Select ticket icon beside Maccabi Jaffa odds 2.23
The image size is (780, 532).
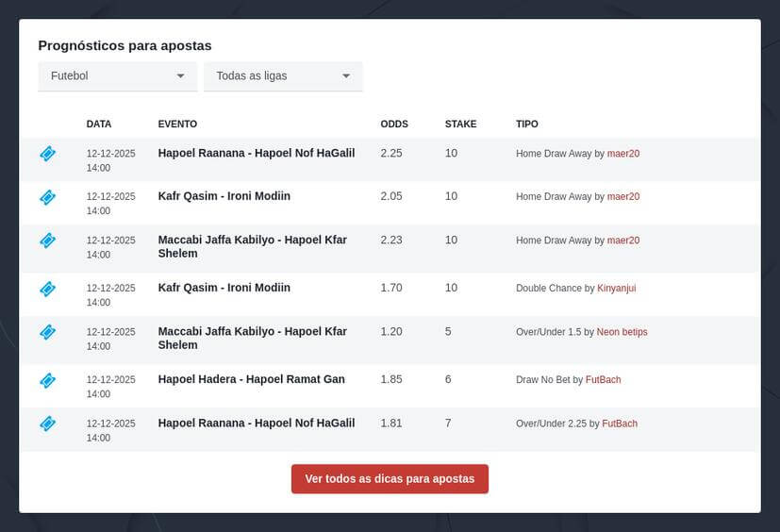click(x=47, y=241)
